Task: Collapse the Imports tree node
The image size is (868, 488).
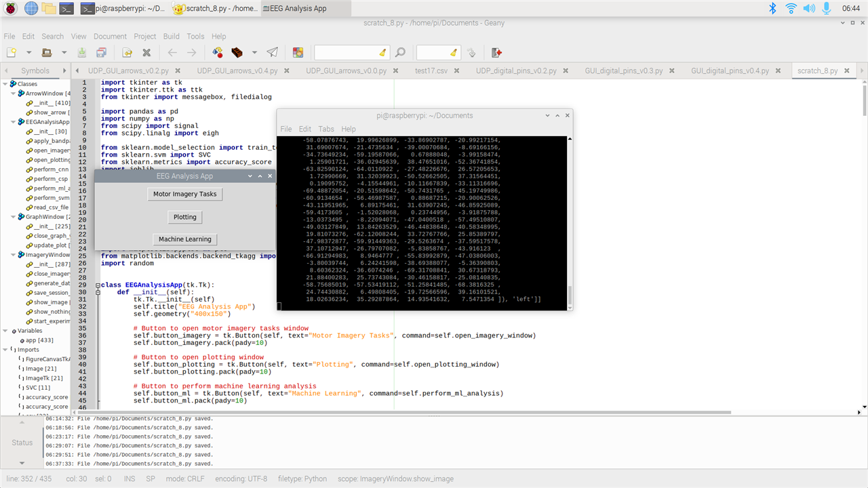Action: 5,350
